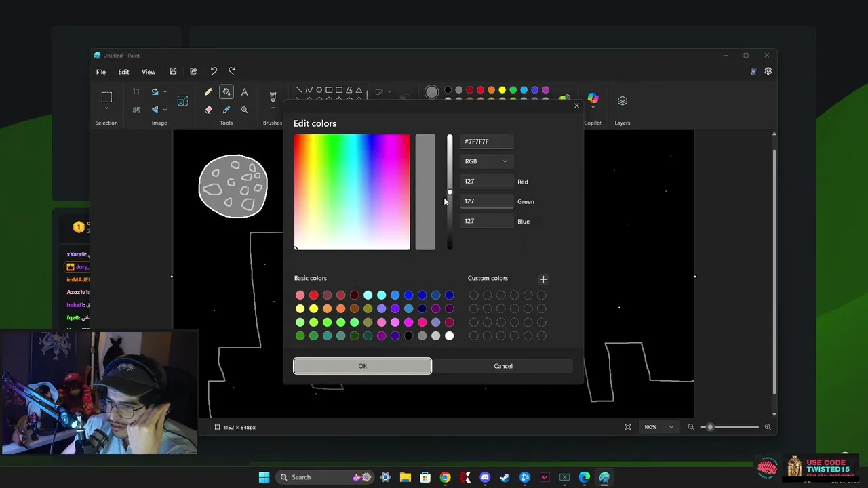Select the Pencil tool

coord(208,92)
